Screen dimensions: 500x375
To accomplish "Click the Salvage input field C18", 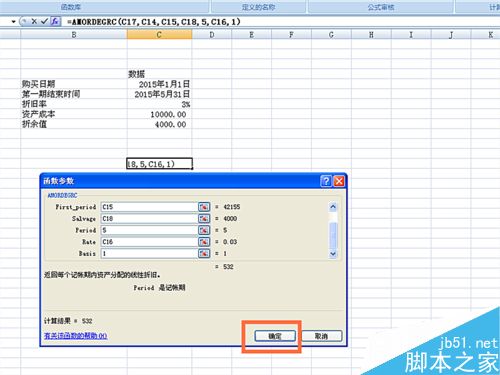I will [x=149, y=219].
